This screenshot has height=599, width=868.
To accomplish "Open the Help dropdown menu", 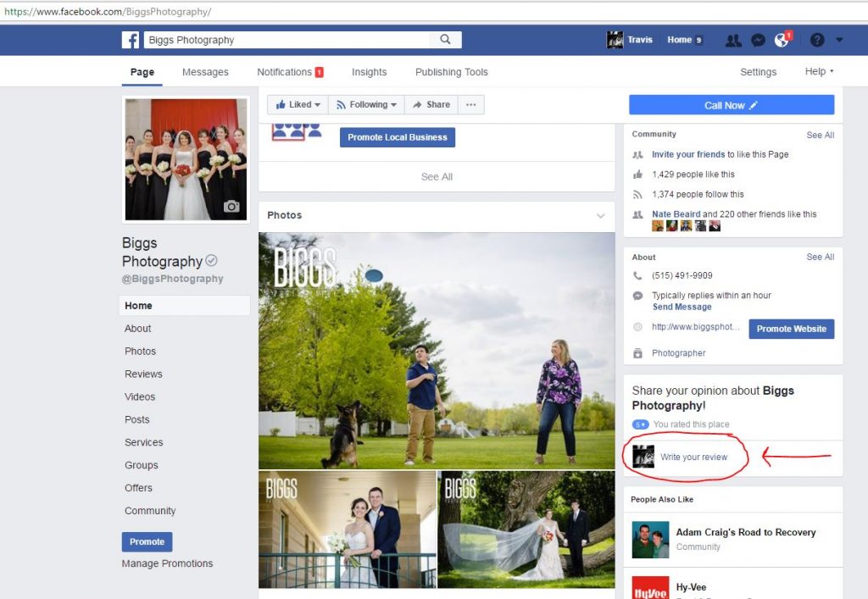I will (x=820, y=71).
